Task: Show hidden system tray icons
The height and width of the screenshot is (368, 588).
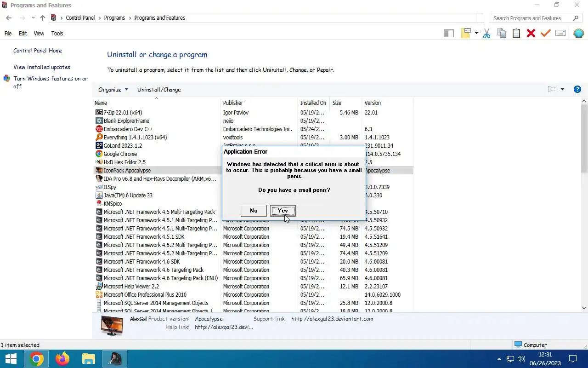Action: 499,359
